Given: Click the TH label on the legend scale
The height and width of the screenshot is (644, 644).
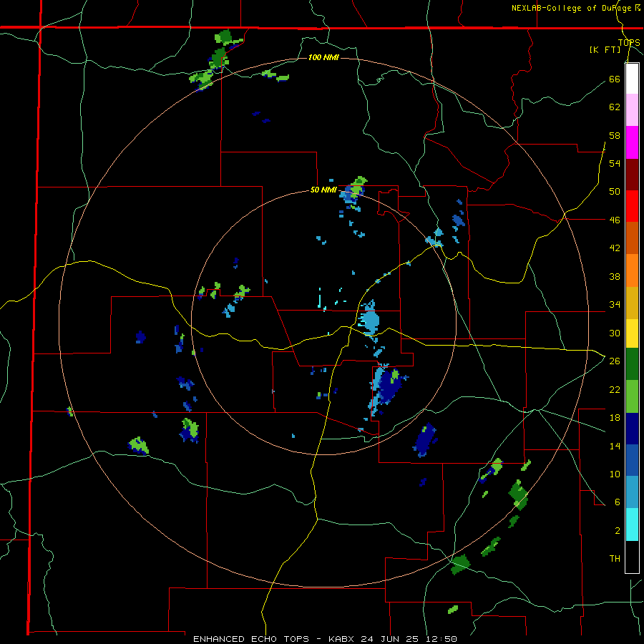Looking at the screenshot, I should (x=615, y=558).
